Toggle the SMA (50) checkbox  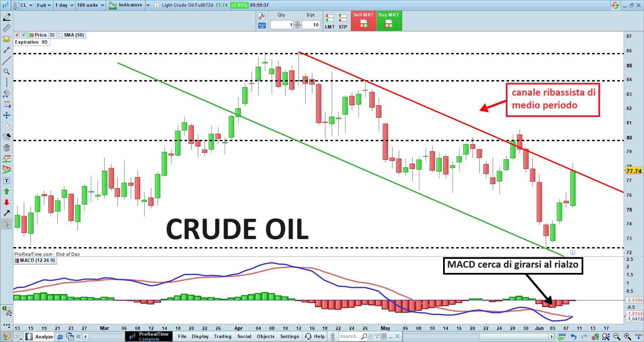pyautogui.click(x=60, y=35)
